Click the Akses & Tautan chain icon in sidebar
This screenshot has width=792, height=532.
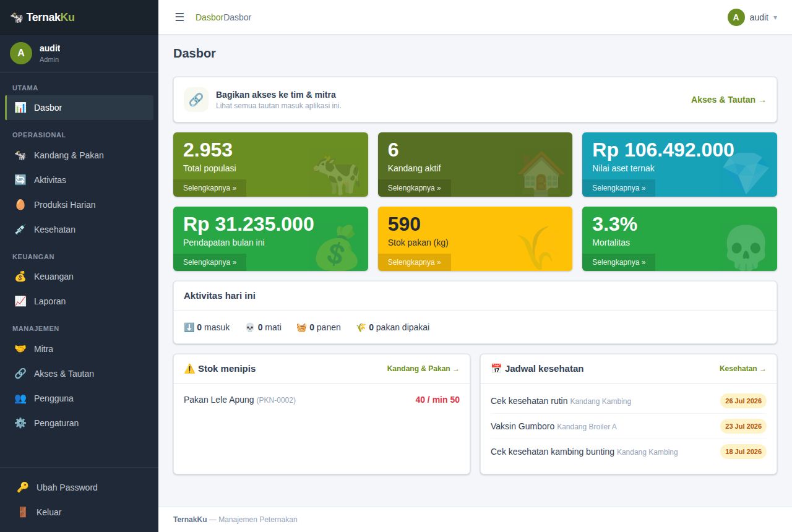point(20,374)
